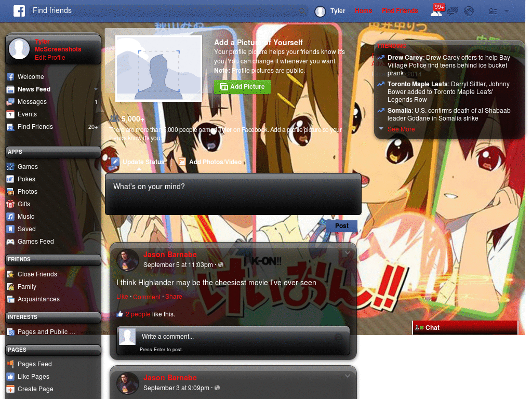
Task: Open Saved in sidebar
Action: (26, 229)
